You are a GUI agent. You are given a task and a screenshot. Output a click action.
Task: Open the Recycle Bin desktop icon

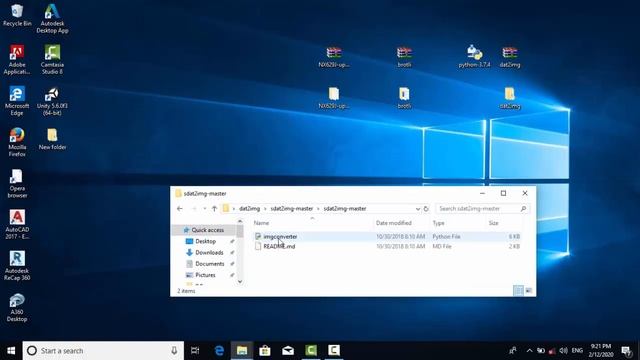tap(17, 15)
